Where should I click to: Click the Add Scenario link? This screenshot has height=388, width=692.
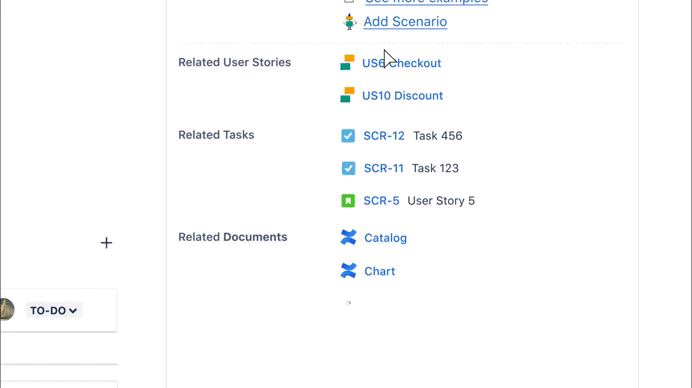[405, 22]
